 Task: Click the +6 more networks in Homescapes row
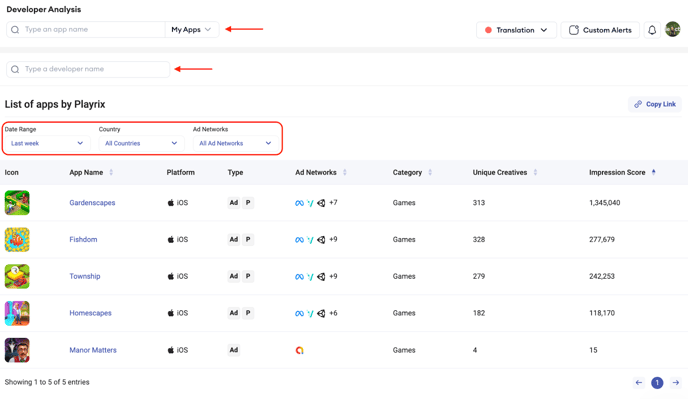333,313
